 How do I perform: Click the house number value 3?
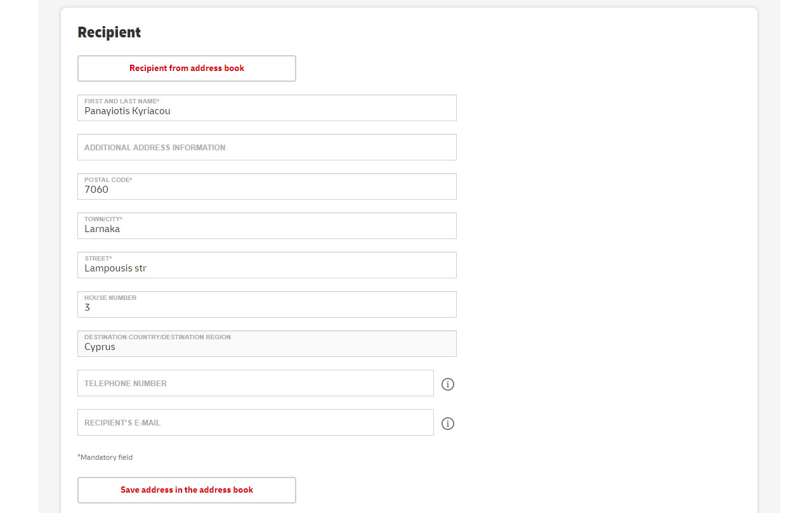[x=88, y=308]
